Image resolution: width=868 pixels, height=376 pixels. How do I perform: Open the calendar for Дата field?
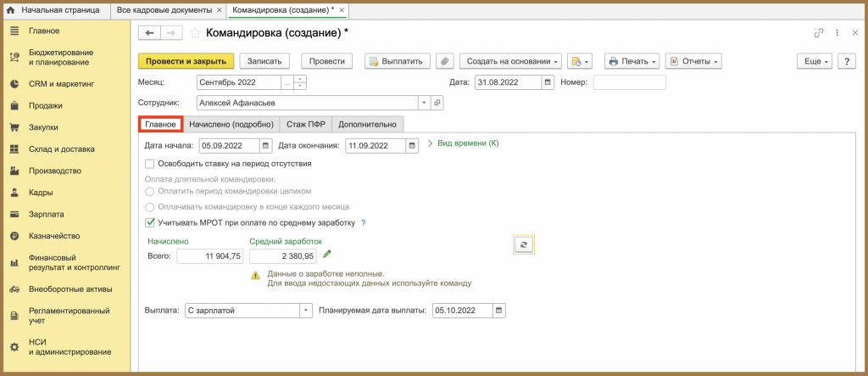coord(547,82)
